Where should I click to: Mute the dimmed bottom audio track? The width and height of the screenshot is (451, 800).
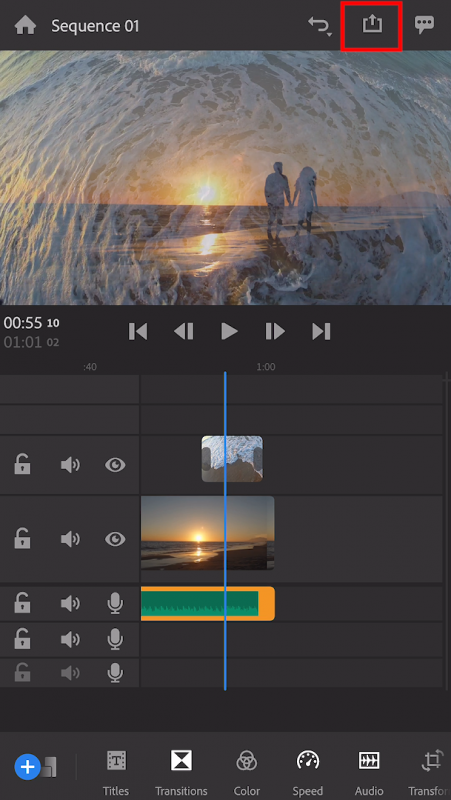coord(70,673)
